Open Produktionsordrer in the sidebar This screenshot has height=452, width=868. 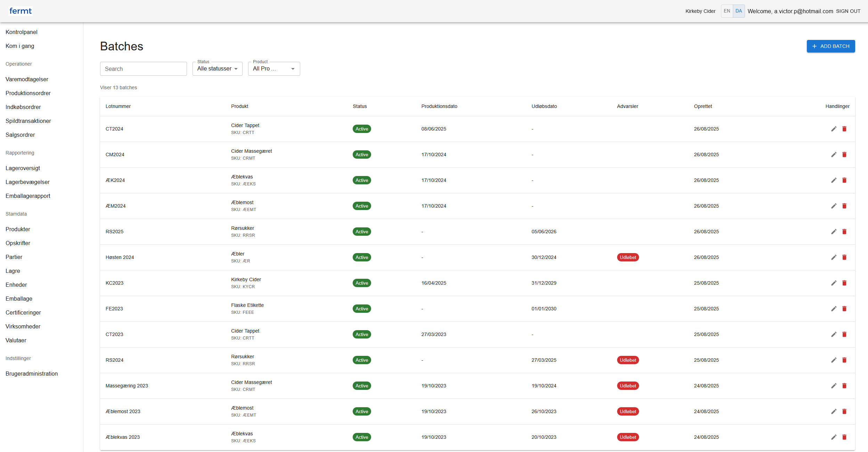click(x=28, y=93)
